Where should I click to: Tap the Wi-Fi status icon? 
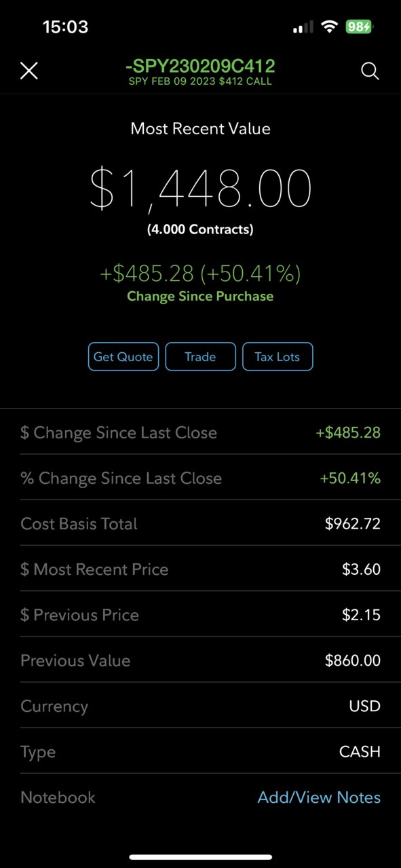(330, 27)
